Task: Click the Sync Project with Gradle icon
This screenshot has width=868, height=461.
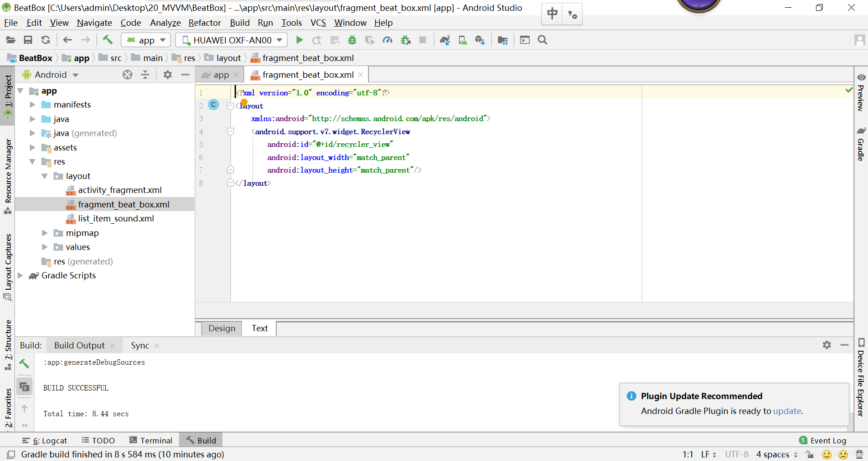Action: coord(445,40)
